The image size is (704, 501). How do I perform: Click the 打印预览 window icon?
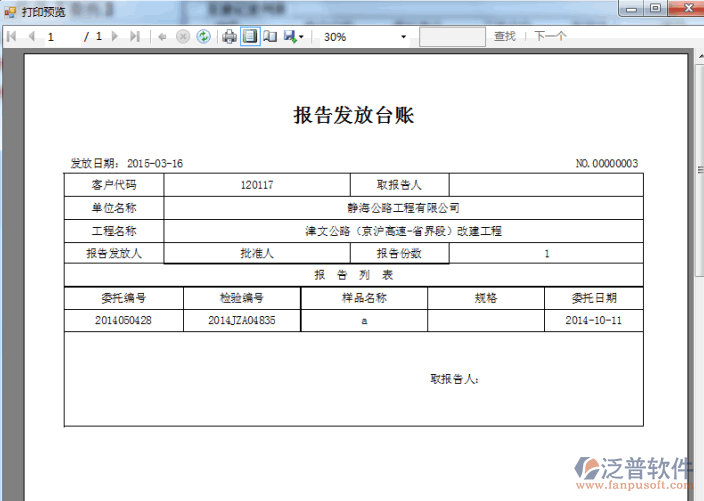click(10, 12)
